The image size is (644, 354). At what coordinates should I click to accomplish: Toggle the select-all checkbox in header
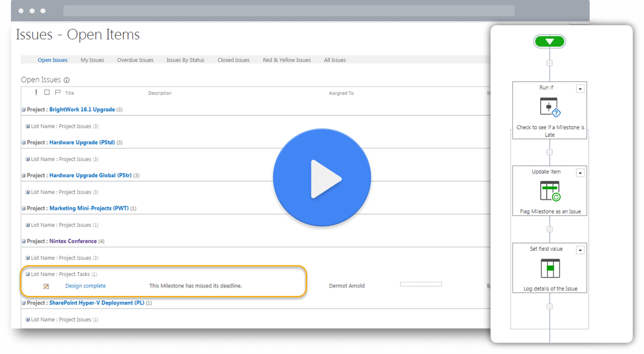tap(47, 93)
